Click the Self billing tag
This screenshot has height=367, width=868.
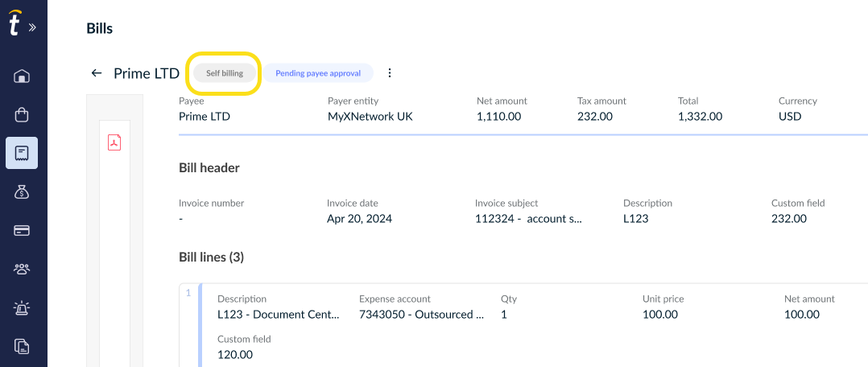(225, 73)
